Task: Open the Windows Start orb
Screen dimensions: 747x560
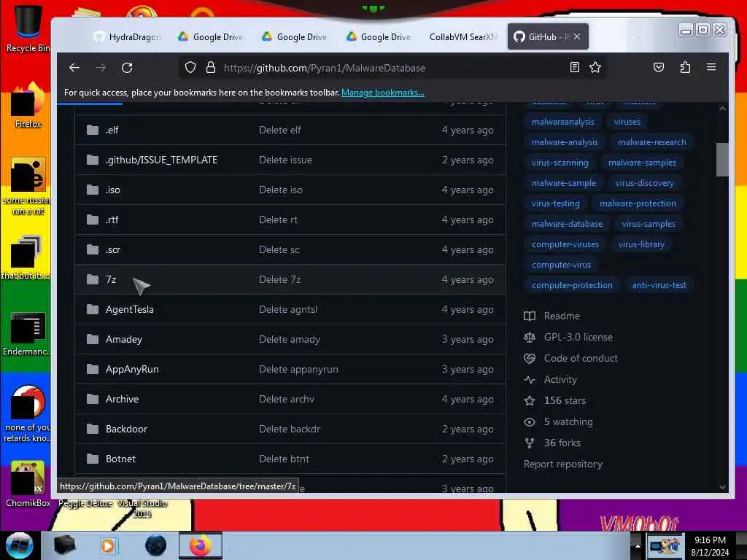Action: pyautogui.click(x=19, y=545)
